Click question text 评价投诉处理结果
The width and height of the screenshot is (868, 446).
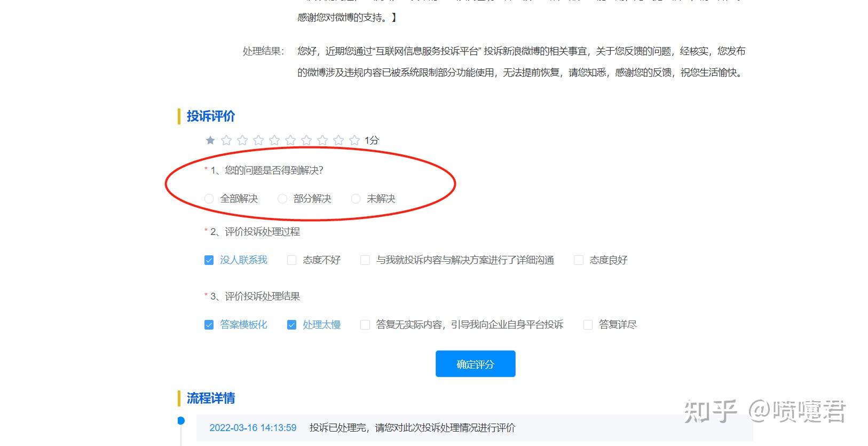262,296
